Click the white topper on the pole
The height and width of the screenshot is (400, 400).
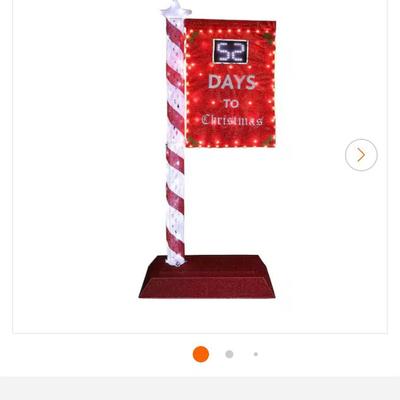pyautogui.click(x=176, y=9)
